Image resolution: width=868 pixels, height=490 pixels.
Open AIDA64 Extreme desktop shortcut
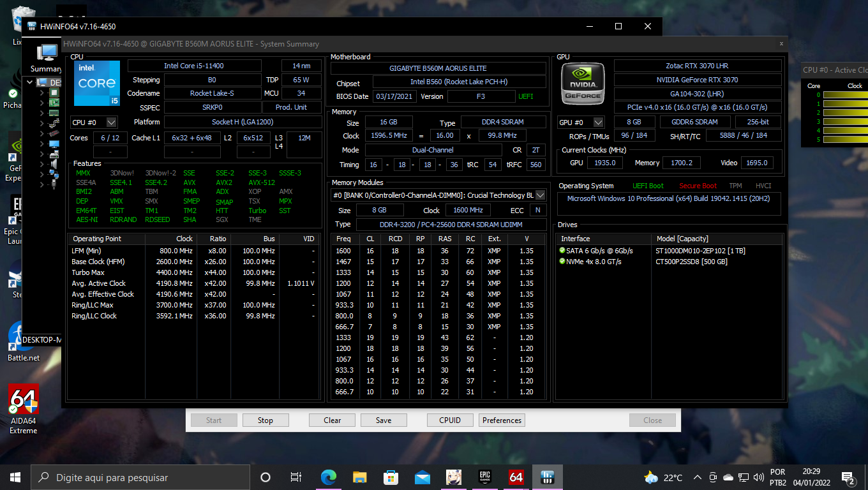23,409
